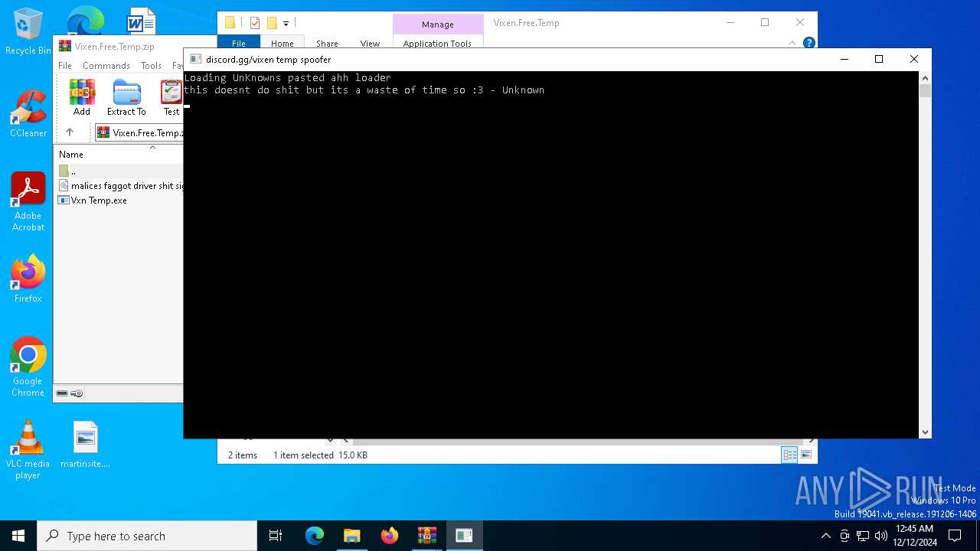Minimize the discord.gg/vixen console window
The width and height of the screenshot is (980, 551).
844,59
